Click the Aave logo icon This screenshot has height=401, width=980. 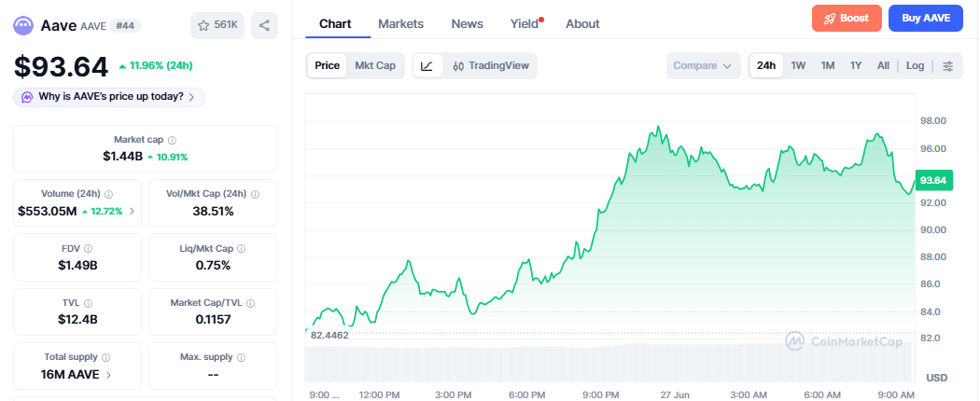point(23,25)
